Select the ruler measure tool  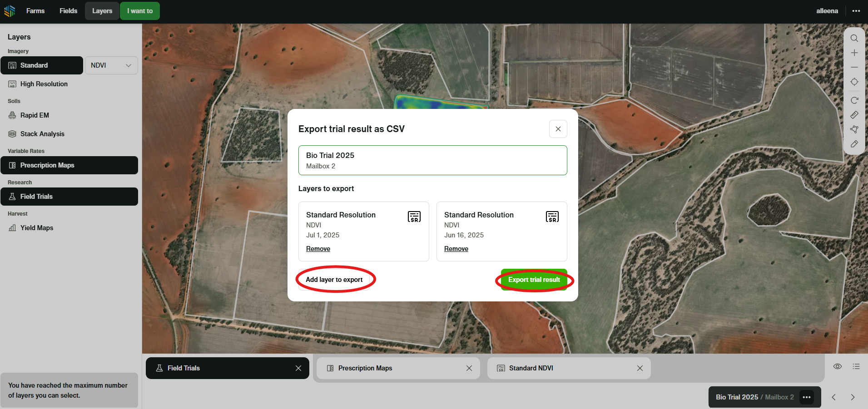854,115
